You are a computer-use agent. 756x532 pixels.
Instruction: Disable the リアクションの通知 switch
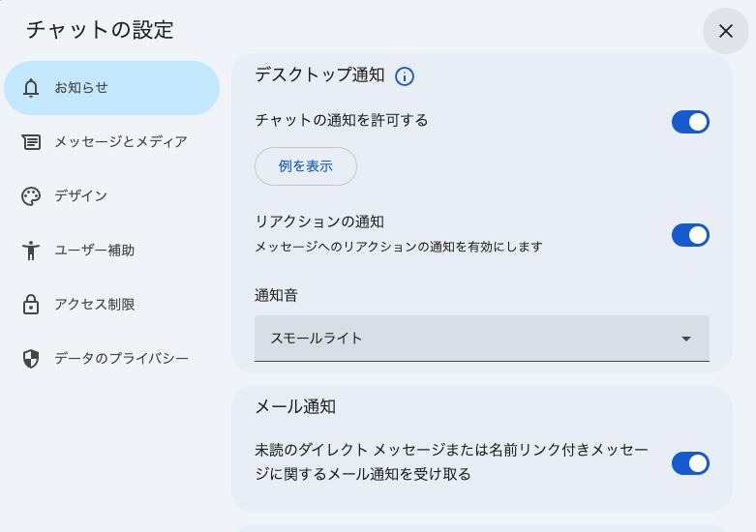[x=690, y=235]
